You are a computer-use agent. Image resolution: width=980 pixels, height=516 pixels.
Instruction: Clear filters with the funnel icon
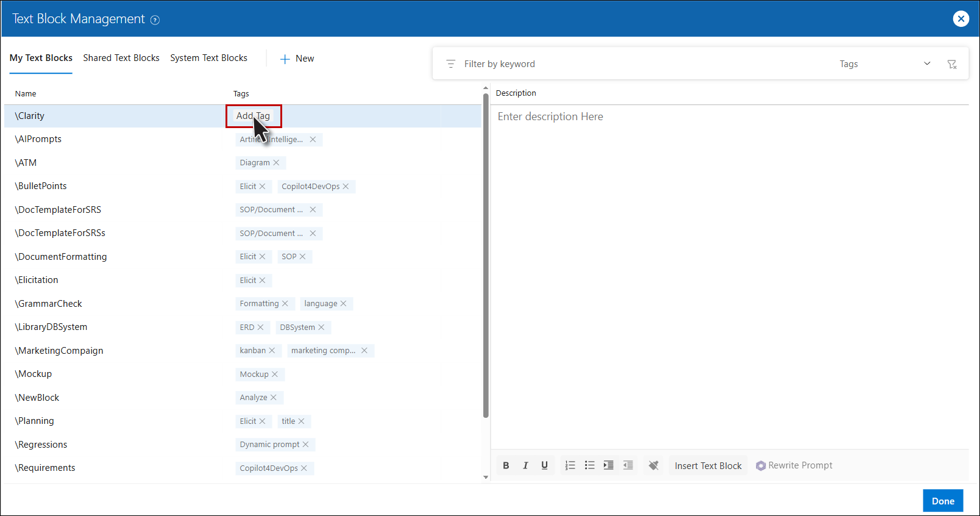click(952, 64)
